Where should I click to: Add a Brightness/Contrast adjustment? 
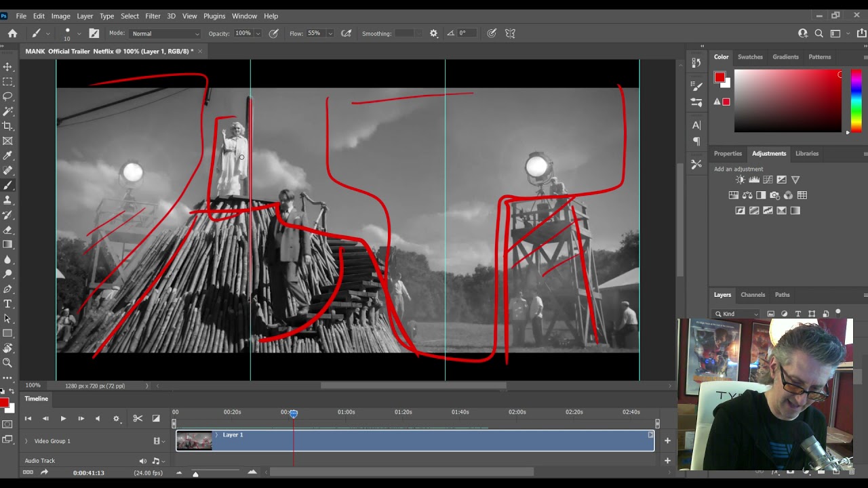(740, 180)
